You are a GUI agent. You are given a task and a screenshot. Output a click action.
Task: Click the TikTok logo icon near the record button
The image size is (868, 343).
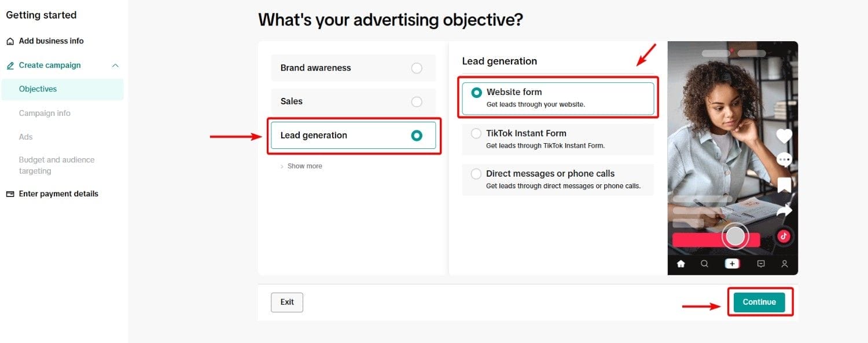785,236
